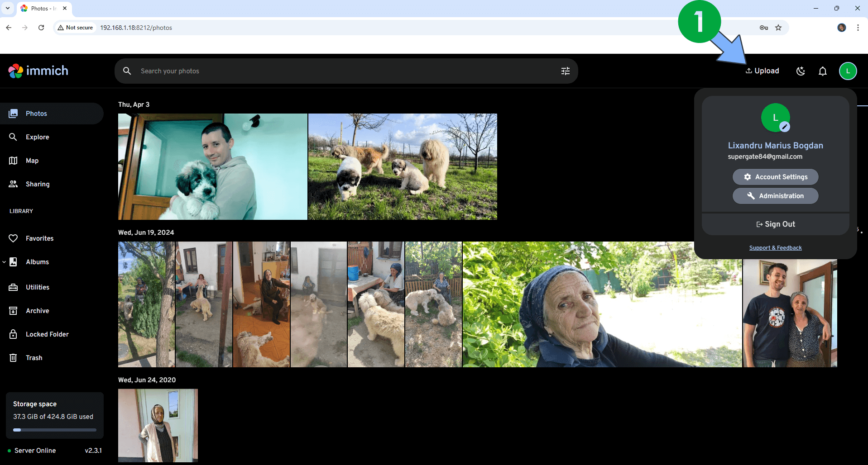This screenshot has height=465, width=868.
Task: Click the Upload button
Action: pyautogui.click(x=762, y=71)
